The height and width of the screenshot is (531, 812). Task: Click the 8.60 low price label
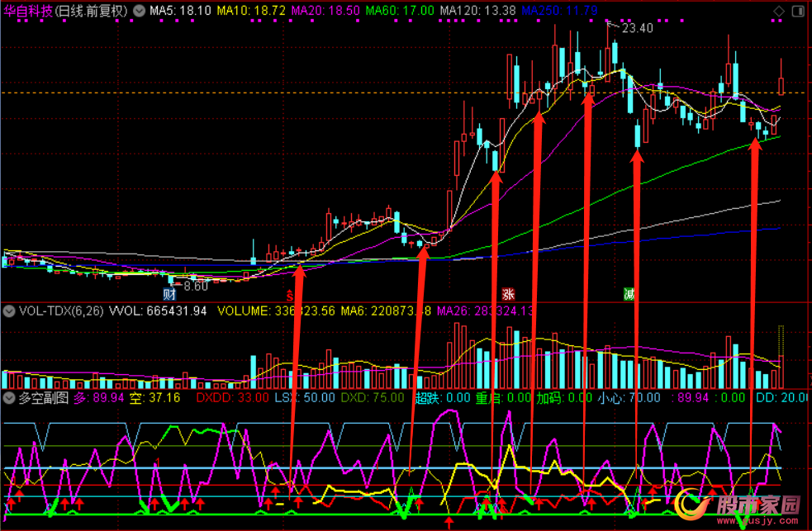[196, 286]
